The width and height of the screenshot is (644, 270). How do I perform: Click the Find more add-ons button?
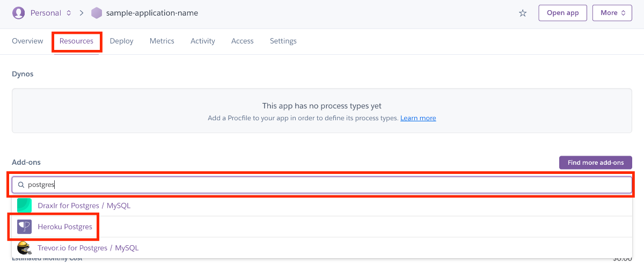tap(595, 163)
